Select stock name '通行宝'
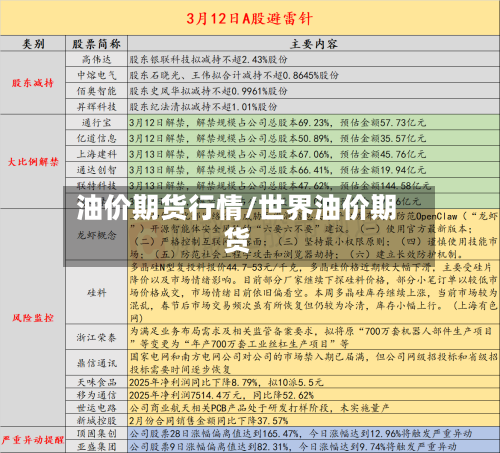The image size is (500, 453). click(x=96, y=123)
